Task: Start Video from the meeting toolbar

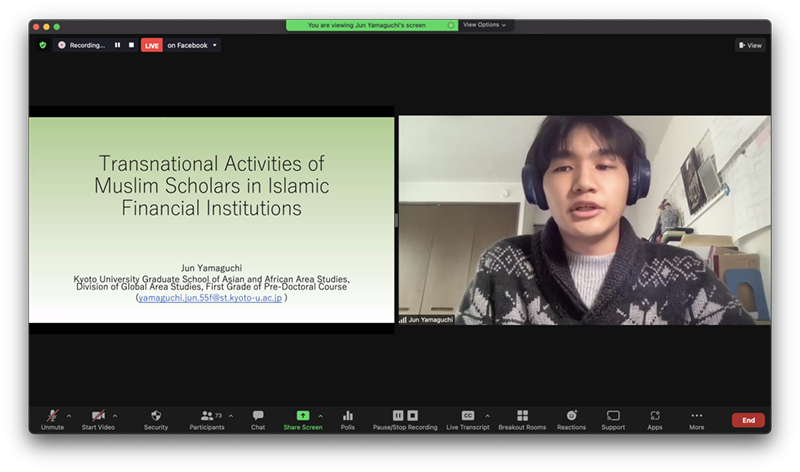Action: (98, 416)
